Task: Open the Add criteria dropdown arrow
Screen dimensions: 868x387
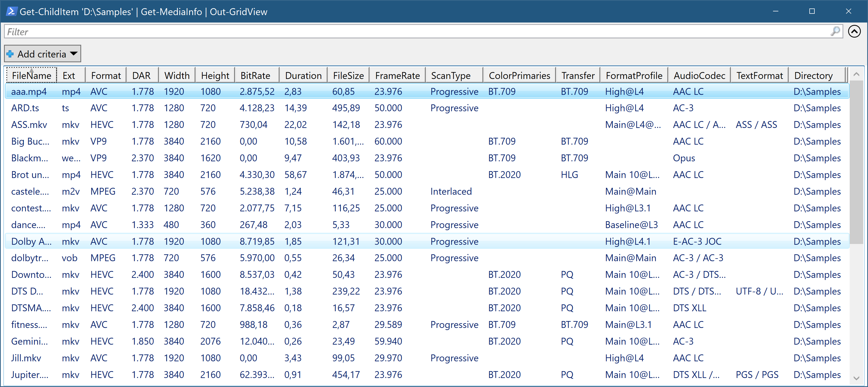Action: (74, 54)
